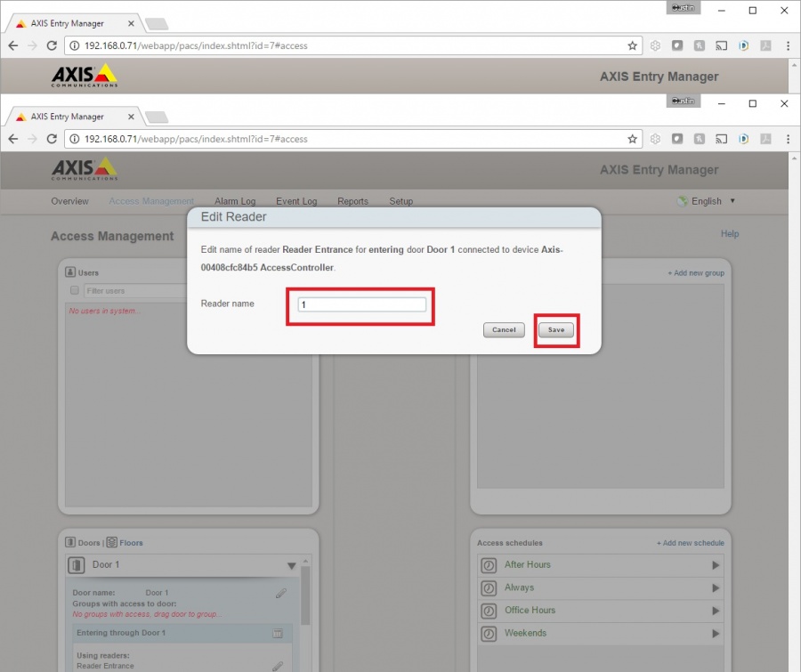Viewport: 801px width, 672px height.
Task: Switch to the Floors view
Action: 132,543
